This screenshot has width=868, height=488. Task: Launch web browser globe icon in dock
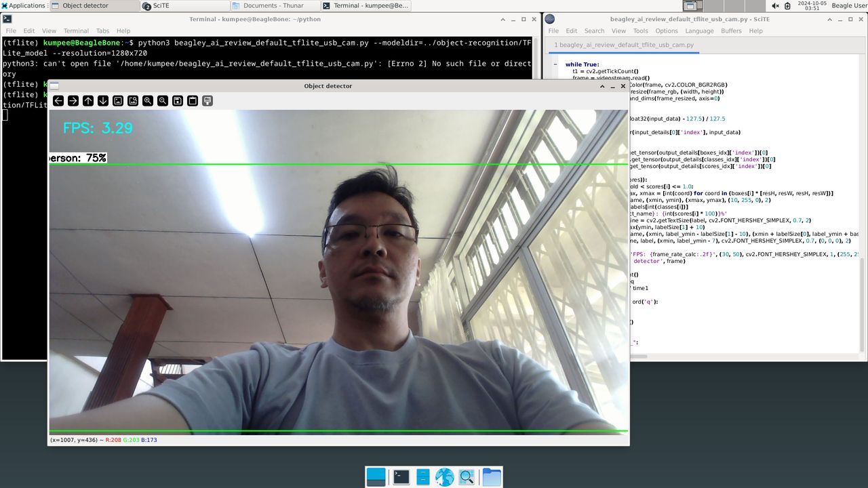coord(444,477)
